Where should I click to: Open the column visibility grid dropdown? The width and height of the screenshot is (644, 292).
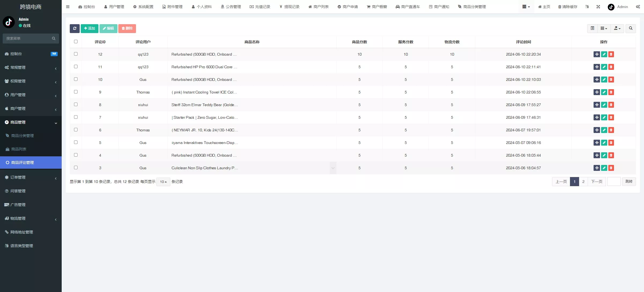point(604,28)
